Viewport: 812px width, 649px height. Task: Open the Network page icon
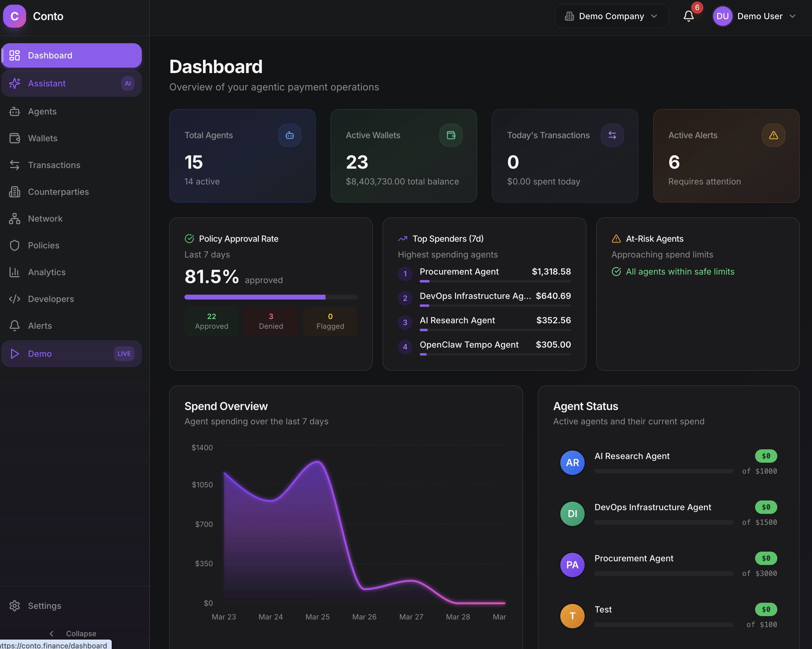point(14,219)
